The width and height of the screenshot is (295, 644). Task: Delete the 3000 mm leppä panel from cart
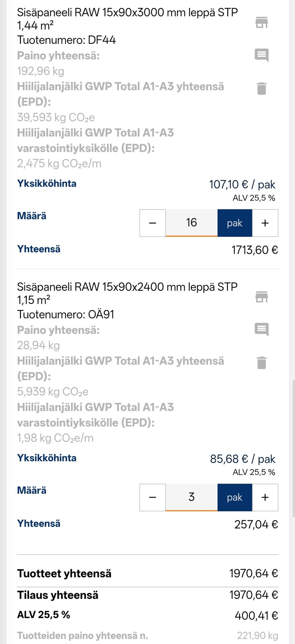[x=262, y=88]
